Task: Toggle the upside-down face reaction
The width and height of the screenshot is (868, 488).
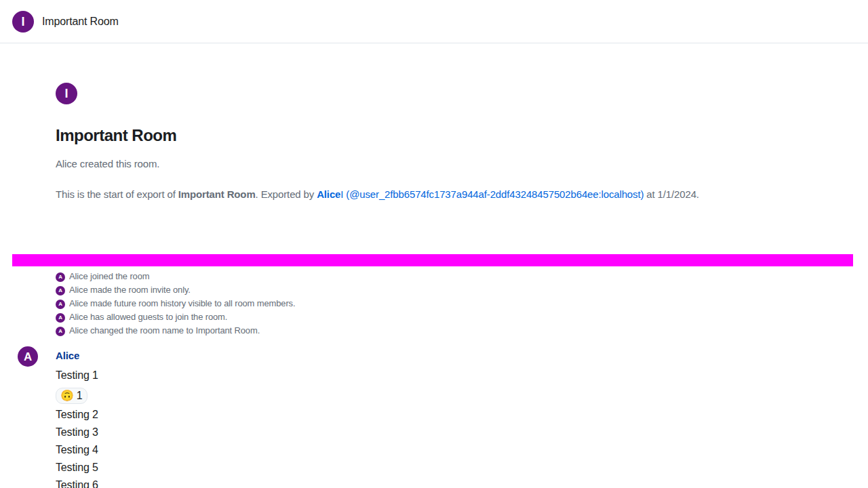Action: pyautogui.click(x=71, y=396)
